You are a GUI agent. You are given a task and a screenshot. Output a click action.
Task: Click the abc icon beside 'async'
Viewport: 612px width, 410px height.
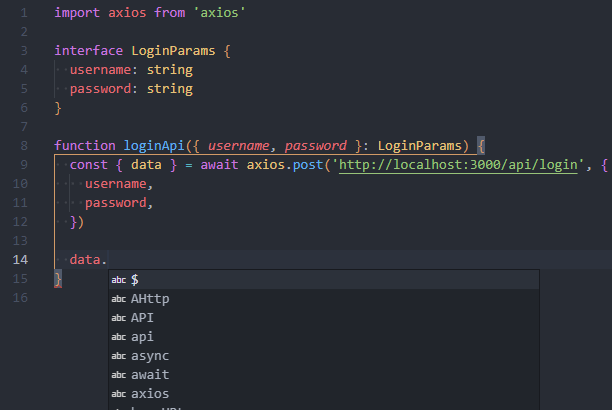pyautogui.click(x=119, y=356)
